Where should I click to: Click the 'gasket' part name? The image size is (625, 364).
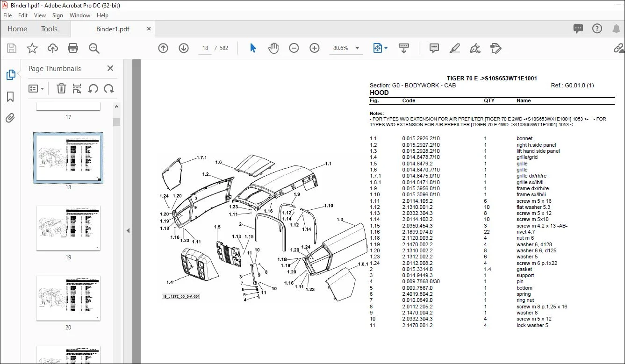pyautogui.click(x=524, y=270)
